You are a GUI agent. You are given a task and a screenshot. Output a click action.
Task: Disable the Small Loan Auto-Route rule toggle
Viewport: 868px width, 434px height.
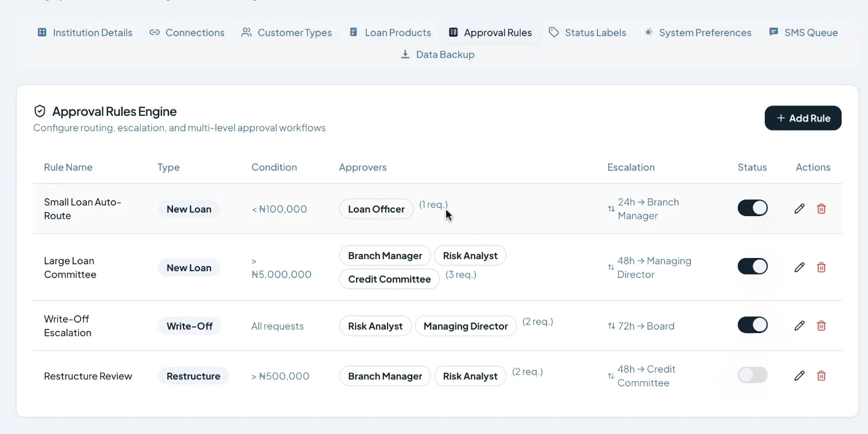pos(752,208)
